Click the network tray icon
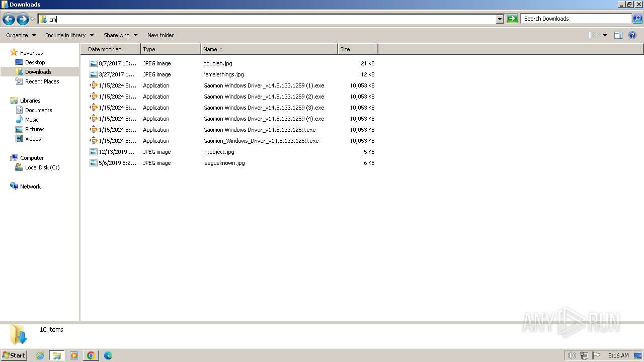This screenshot has width=644, height=362. click(584, 355)
